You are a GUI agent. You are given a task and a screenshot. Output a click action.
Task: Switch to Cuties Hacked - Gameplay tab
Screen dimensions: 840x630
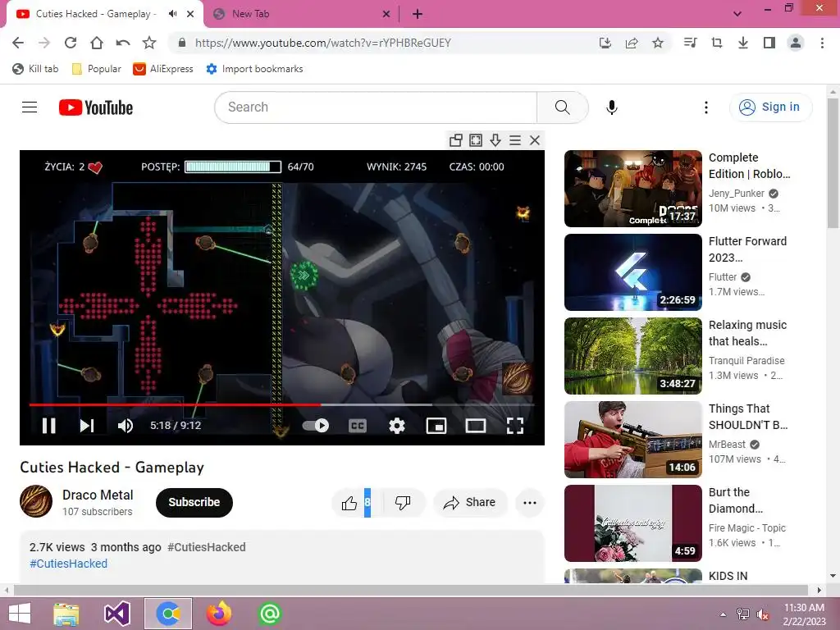coord(95,14)
